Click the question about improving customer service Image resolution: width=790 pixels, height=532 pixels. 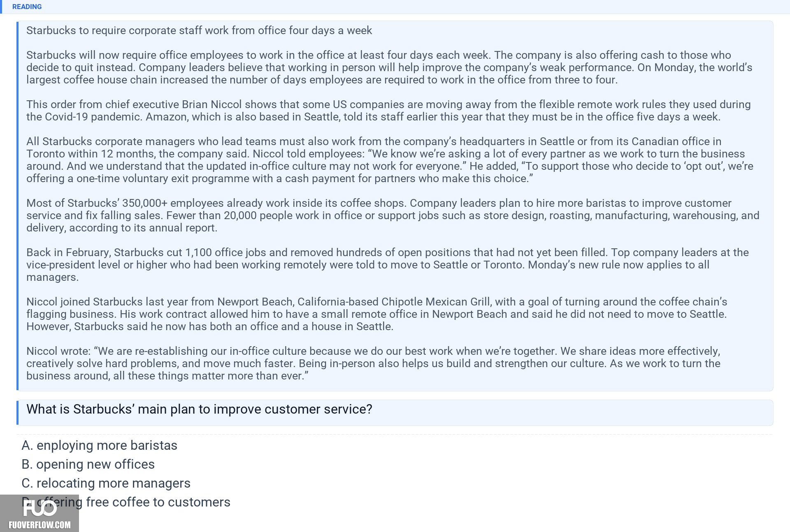tap(199, 409)
